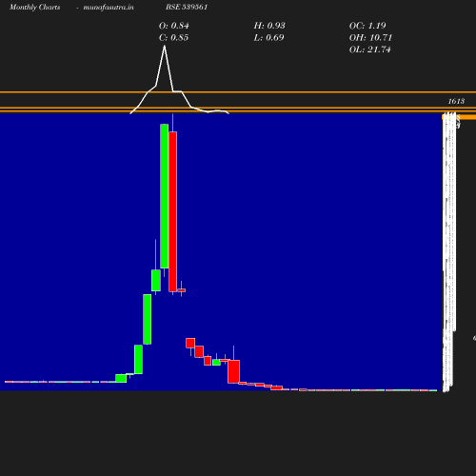476x476 pixels.
Task: Click the 'OH: 10.71' value
Action: pyautogui.click(x=370, y=38)
